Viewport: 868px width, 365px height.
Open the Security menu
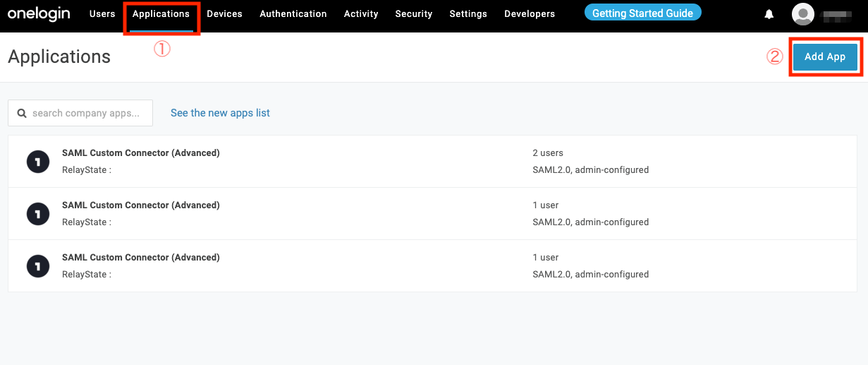point(414,14)
